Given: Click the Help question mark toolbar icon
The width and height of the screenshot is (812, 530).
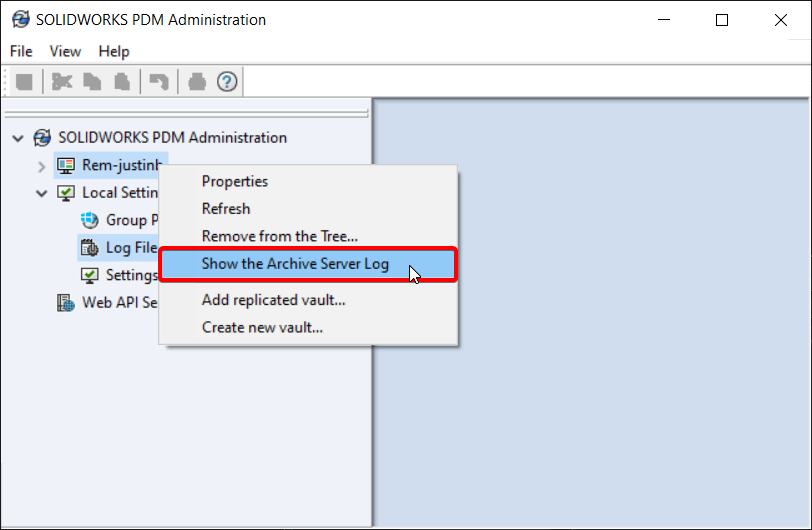Looking at the screenshot, I should (227, 82).
